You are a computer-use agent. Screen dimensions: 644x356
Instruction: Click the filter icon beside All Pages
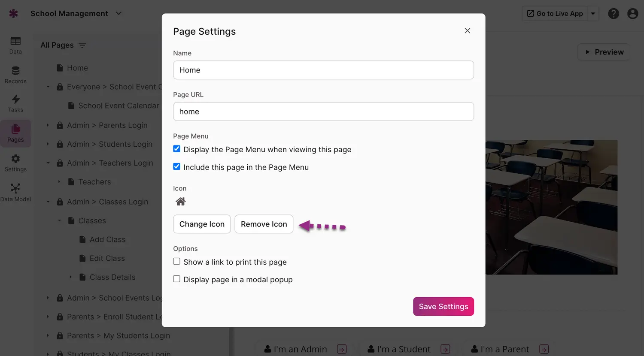click(x=82, y=45)
